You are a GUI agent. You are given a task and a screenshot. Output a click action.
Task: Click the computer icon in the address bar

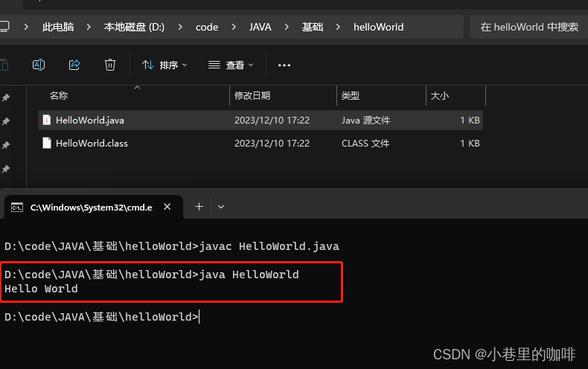coord(4,27)
